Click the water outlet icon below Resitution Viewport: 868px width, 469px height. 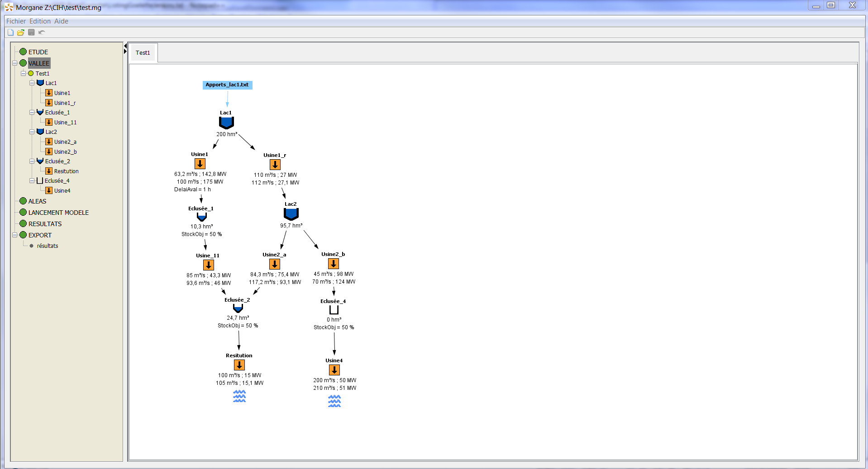239,396
